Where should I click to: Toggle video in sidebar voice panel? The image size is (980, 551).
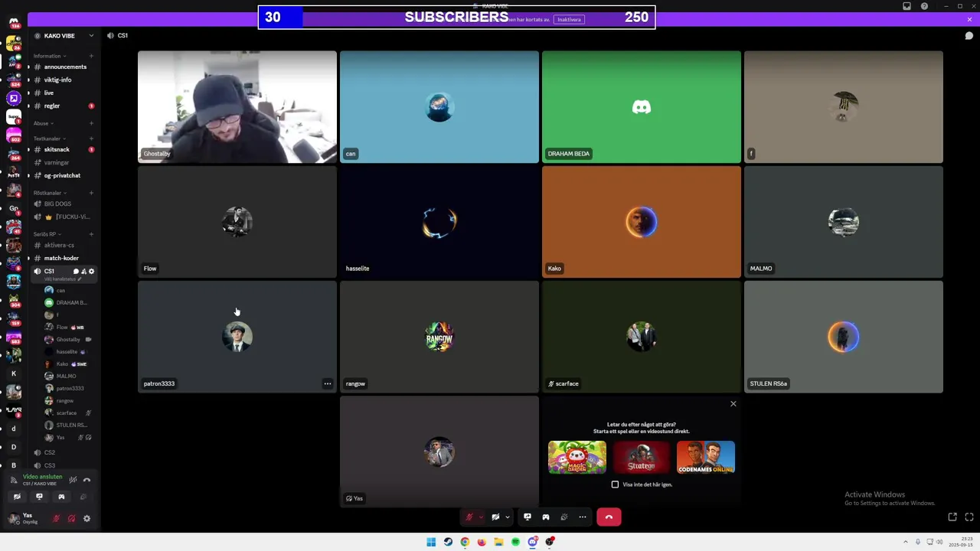17,497
